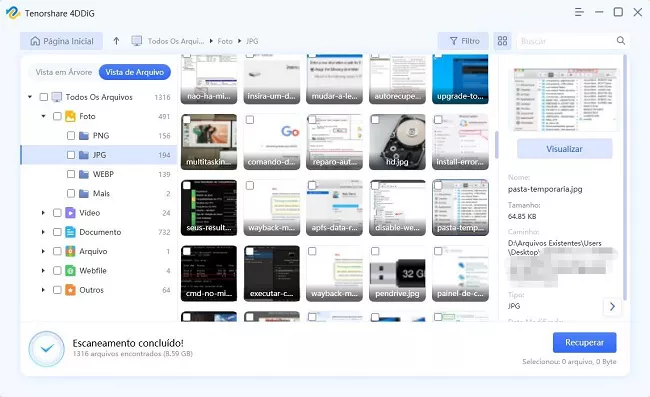Viewport: 650px width, 397px height.
Task: Click into the Buscar search field
Action: [566, 41]
